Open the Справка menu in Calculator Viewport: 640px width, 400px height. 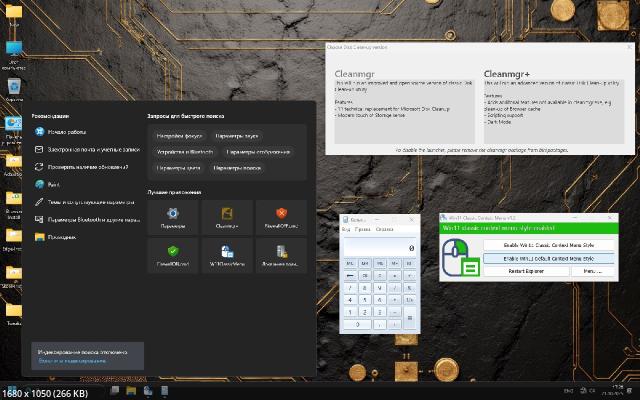click(x=384, y=229)
